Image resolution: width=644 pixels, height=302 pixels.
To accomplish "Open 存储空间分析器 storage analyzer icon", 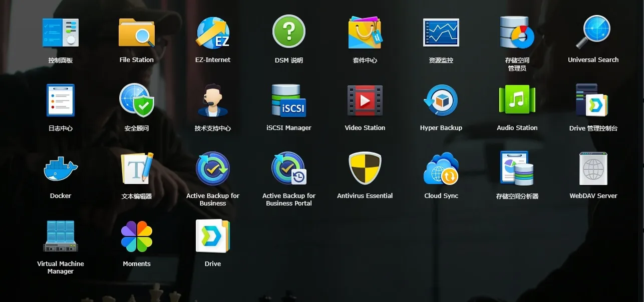I will (517, 168).
